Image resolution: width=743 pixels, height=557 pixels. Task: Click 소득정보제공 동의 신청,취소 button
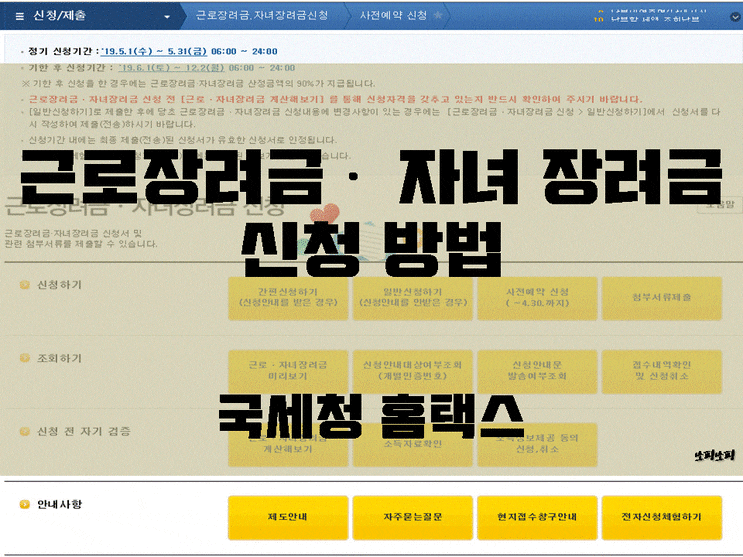[537, 444]
